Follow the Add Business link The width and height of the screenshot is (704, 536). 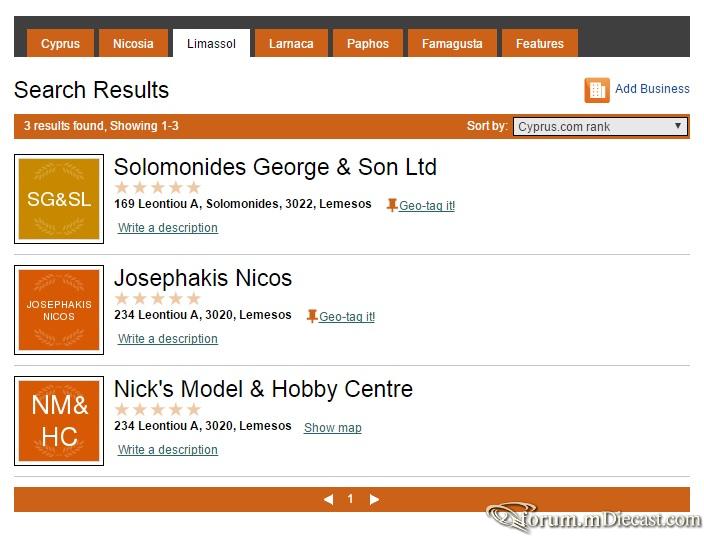[x=652, y=89]
